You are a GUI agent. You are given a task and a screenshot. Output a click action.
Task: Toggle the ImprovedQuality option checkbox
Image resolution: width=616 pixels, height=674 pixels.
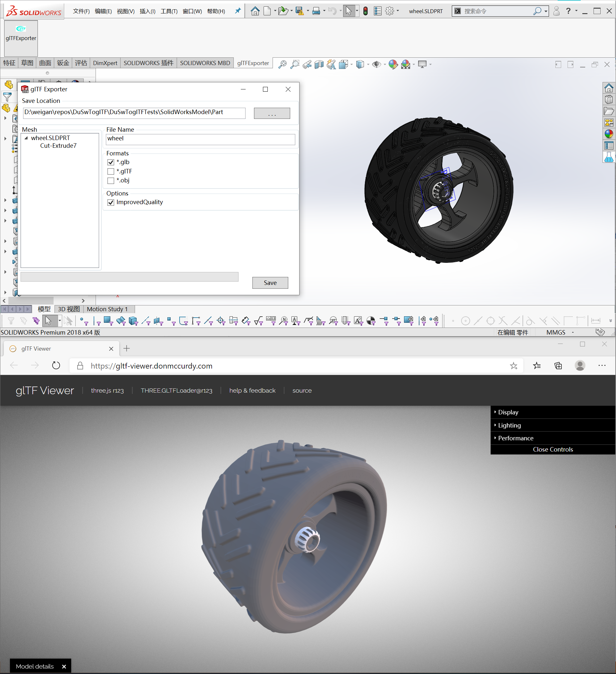pyautogui.click(x=111, y=202)
